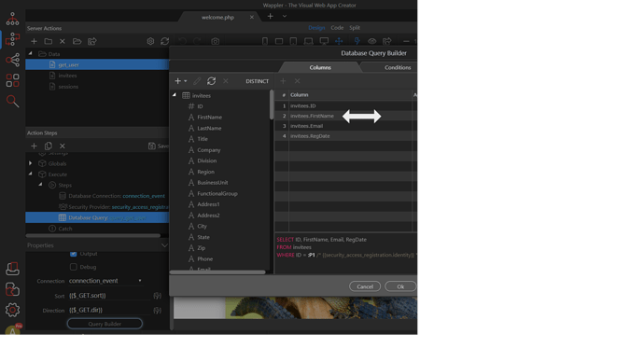Open the search magnifier in sidebar

tap(12, 101)
